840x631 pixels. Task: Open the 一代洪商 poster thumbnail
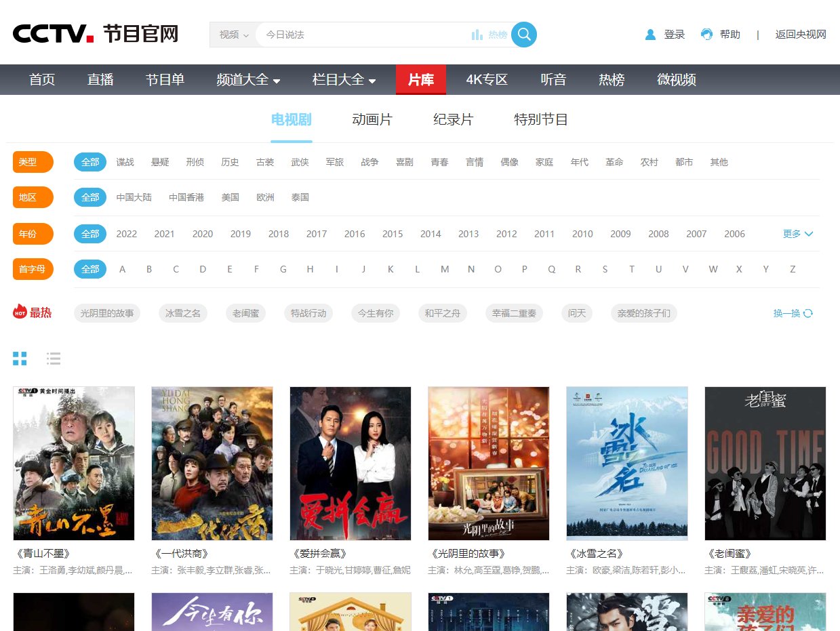(x=212, y=464)
